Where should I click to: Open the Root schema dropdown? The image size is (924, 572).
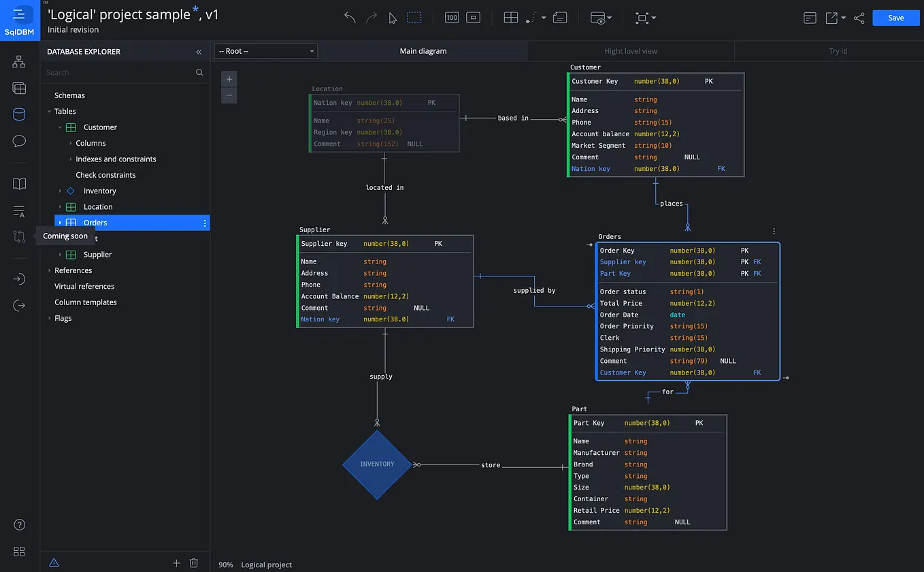(265, 50)
